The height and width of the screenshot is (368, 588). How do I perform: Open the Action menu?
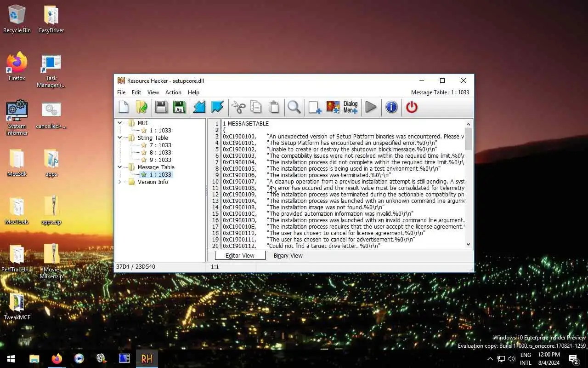coord(173,92)
